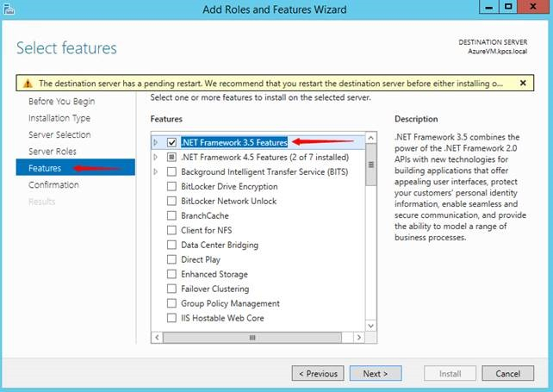
Task: Check the Failover Clustering feature
Action: (172, 289)
